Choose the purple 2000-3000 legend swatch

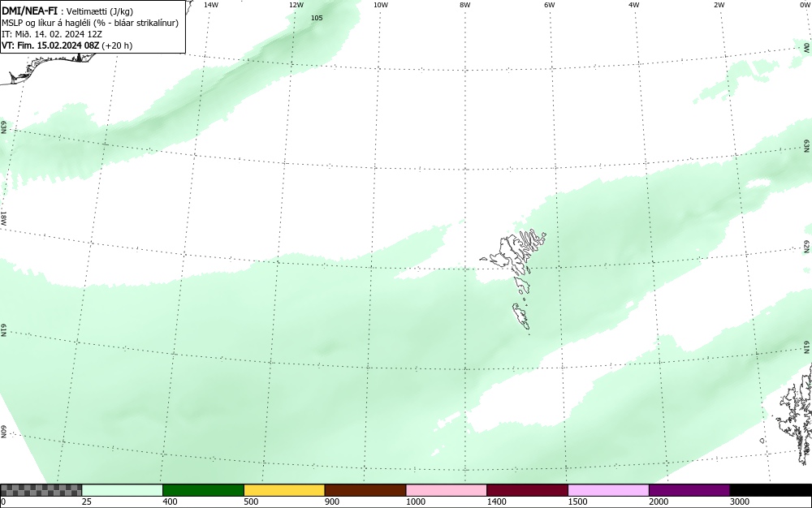(689, 490)
